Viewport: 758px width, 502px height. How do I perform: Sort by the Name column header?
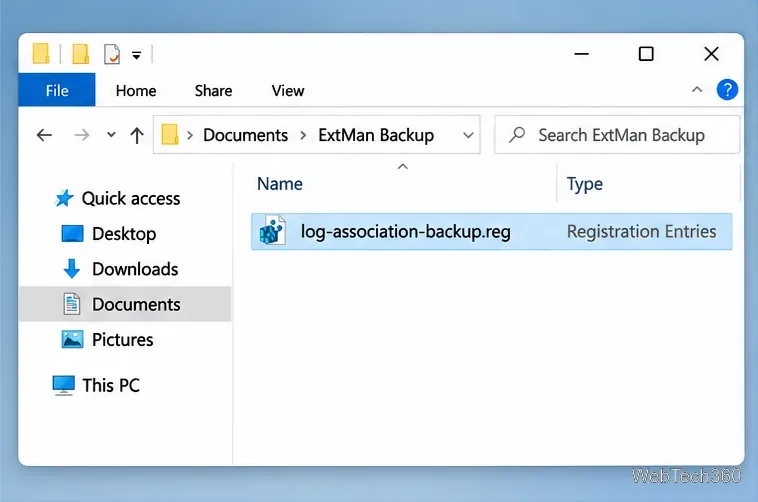coord(279,184)
